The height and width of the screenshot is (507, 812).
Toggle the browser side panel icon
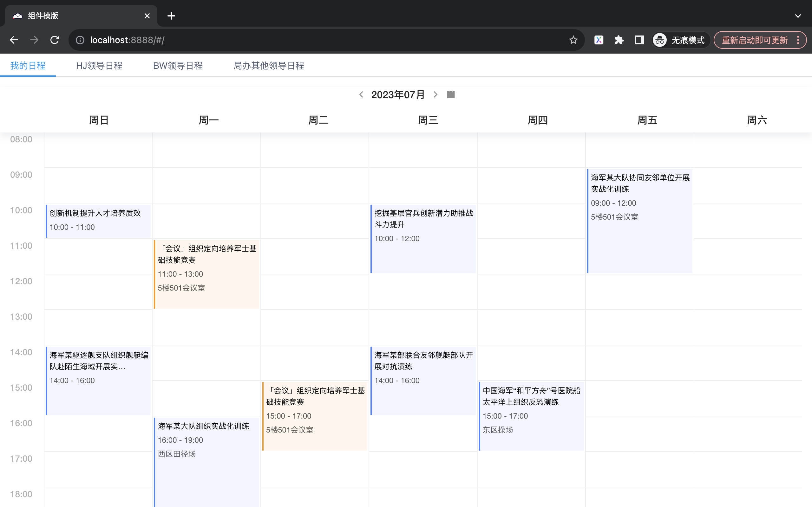point(639,40)
